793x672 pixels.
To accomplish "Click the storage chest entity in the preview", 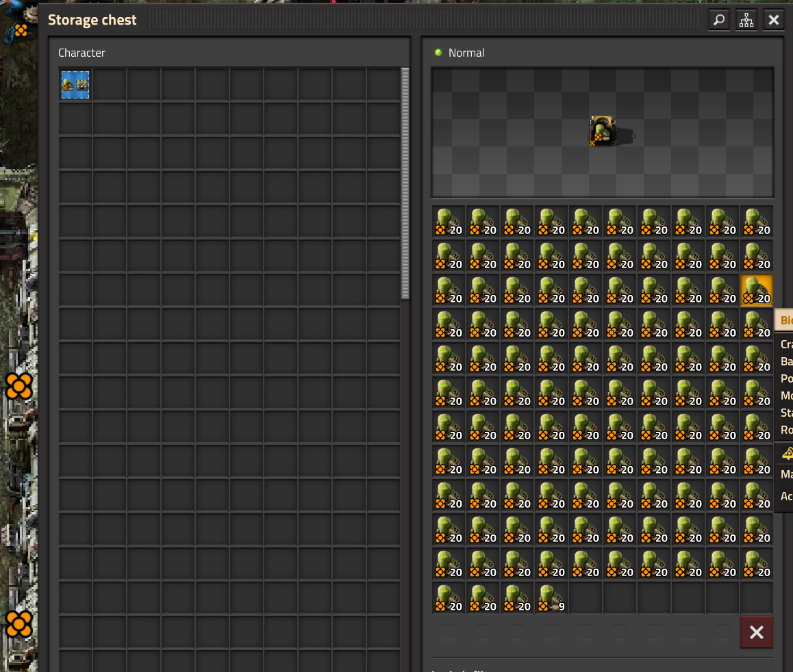I will tap(602, 131).
